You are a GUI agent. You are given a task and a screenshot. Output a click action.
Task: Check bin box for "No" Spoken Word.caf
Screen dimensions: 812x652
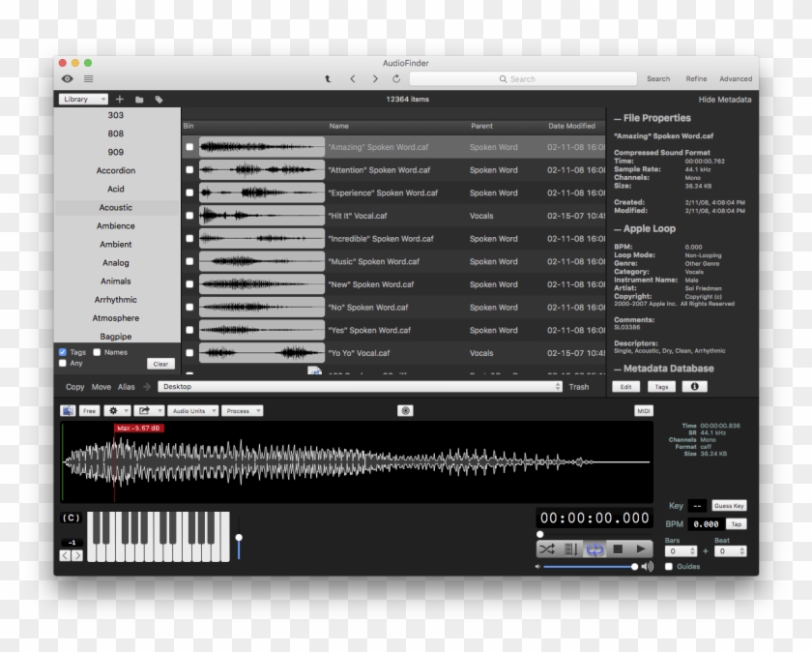point(189,308)
